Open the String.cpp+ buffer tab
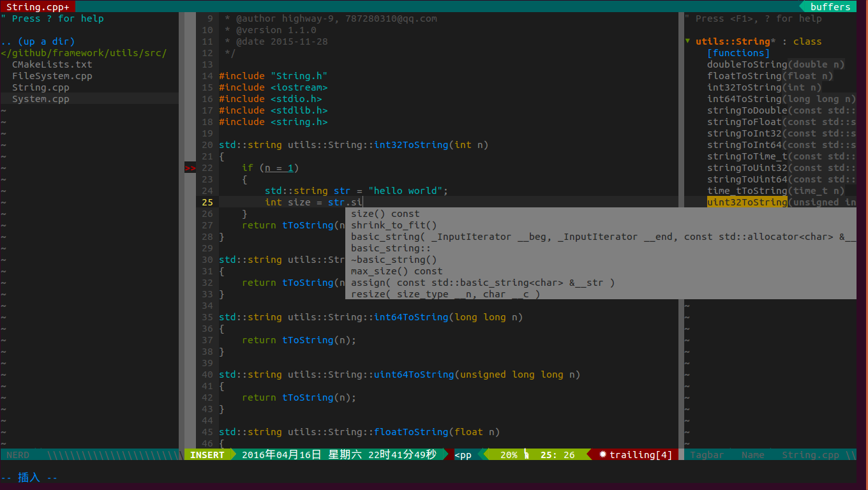868x490 pixels. 38,7
